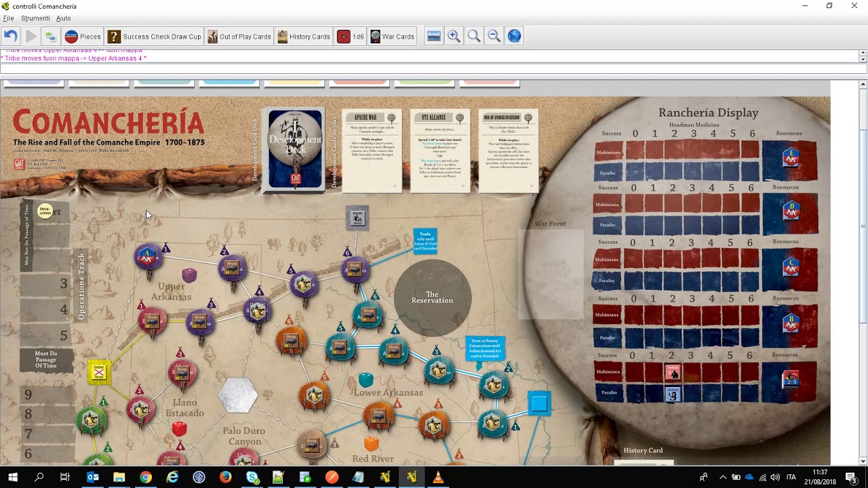868x488 pixels.
Task: Click the gray Enemy Space marker at top
Action: 357,218
